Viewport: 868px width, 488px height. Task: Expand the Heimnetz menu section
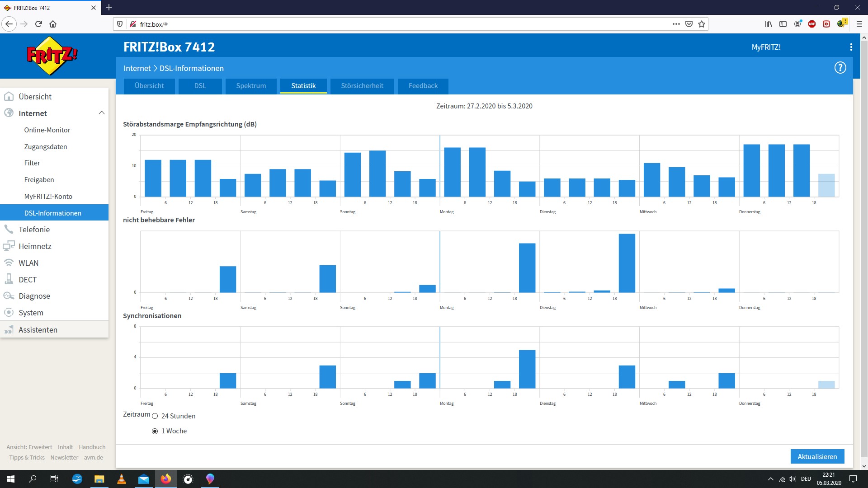click(35, 246)
